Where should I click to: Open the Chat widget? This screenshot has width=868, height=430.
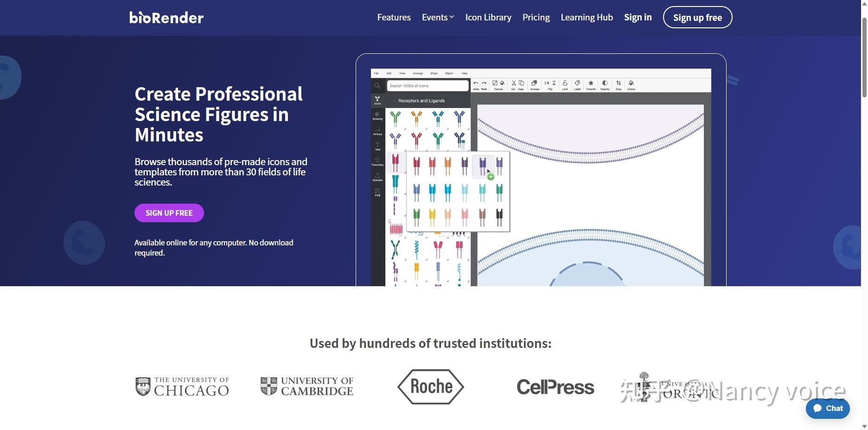click(828, 408)
